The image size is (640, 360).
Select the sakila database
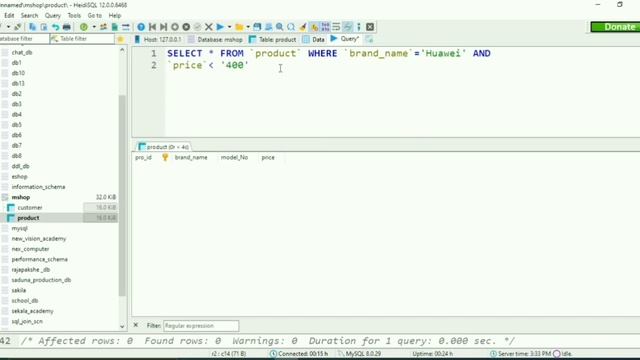[x=19, y=291]
